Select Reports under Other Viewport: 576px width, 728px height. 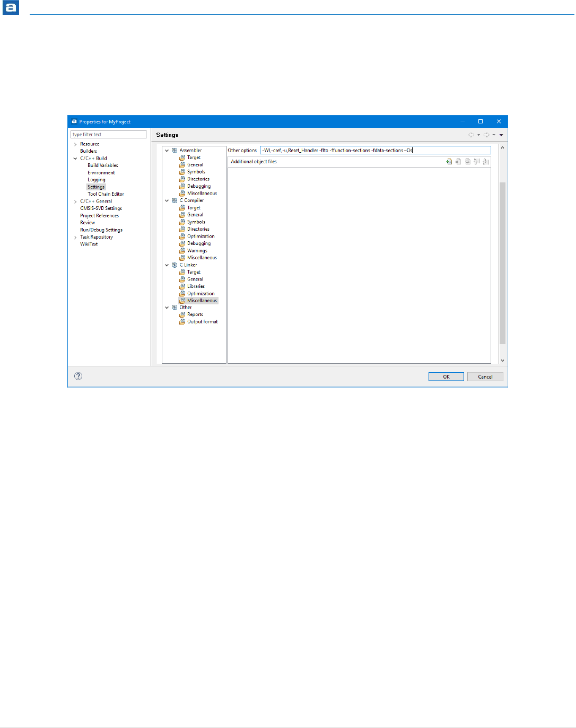[x=195, y=314]
